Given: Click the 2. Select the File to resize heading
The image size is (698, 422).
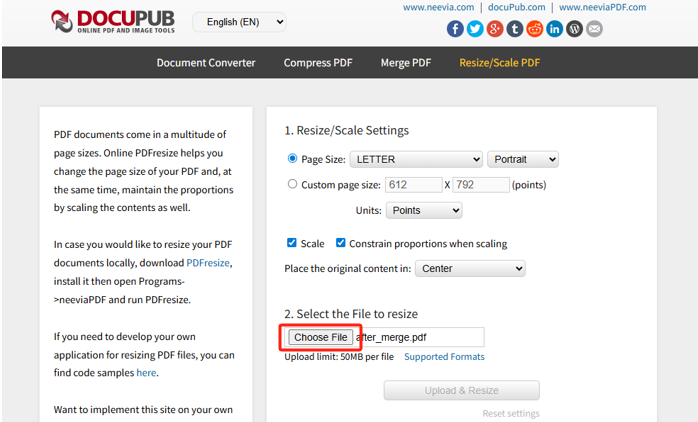Looking at the screenshot, I should pyautogui.click(x=351, y=314).
